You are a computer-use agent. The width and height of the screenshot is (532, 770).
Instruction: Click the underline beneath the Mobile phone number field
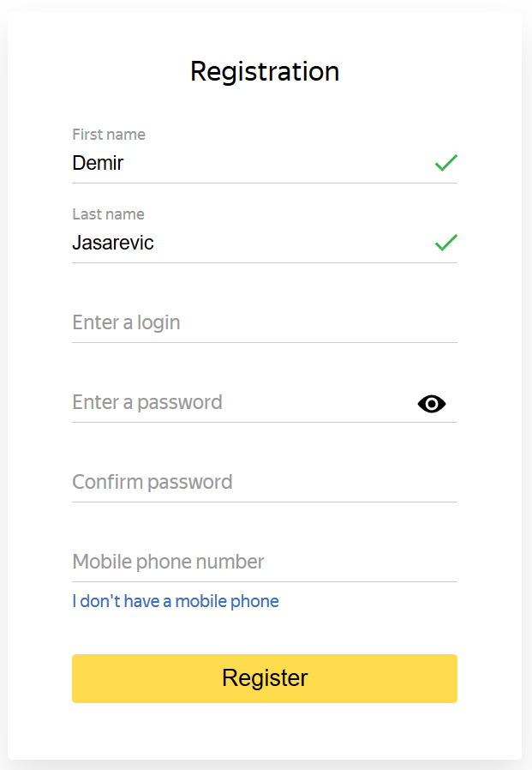pyautogui.click(x=265, y=581)
